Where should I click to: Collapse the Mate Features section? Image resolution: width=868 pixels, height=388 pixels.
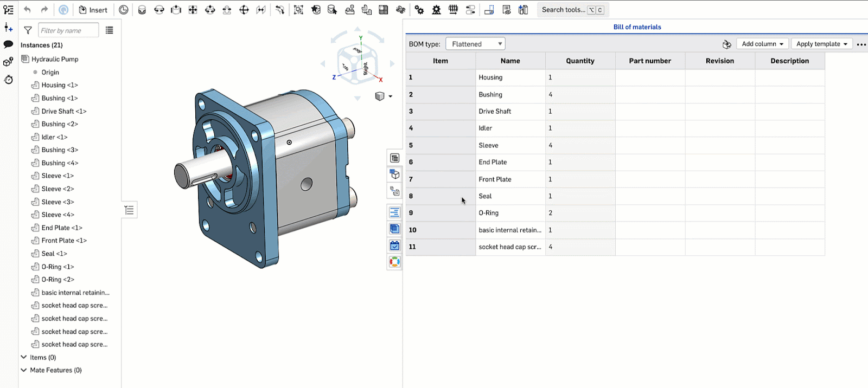click(24, 370)
